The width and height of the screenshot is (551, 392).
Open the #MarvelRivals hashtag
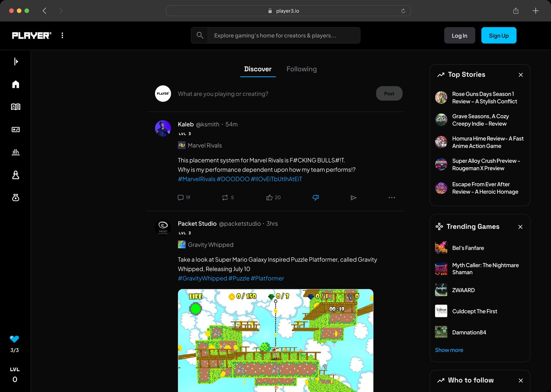point(197,179)
